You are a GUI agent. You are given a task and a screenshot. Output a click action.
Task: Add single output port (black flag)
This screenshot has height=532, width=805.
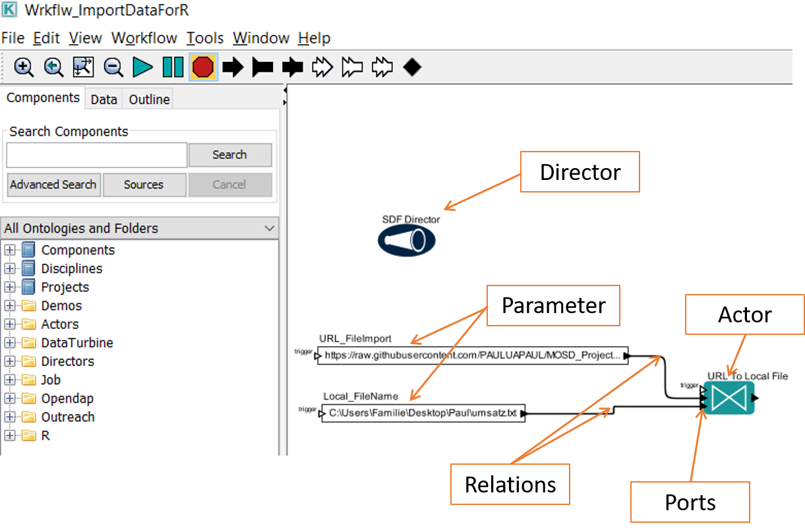(x=263, y=67)
